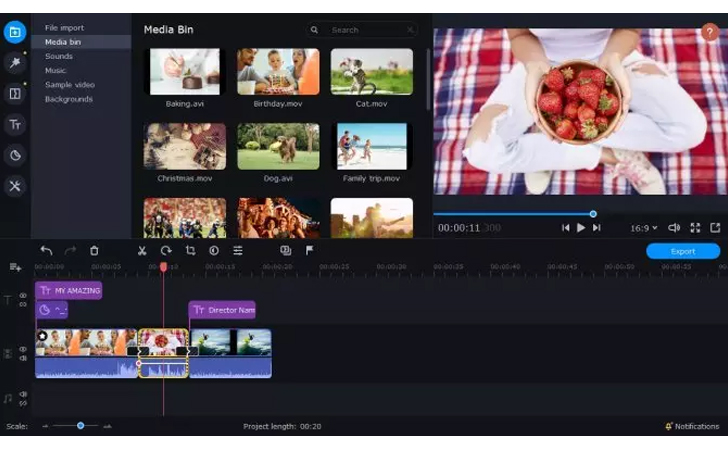This screenshot has height=450, width=728.
Task: Open help question mark button
Action: pos(709,32)
